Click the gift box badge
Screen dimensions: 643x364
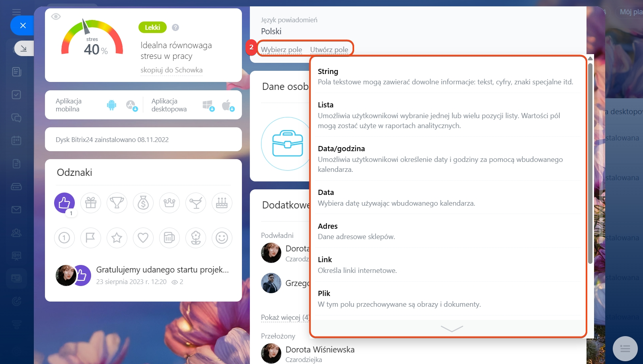91,203
